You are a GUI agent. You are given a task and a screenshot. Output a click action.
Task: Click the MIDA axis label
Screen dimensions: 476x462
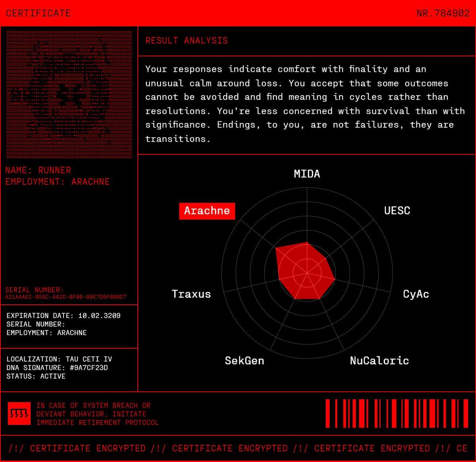(307, 174)
